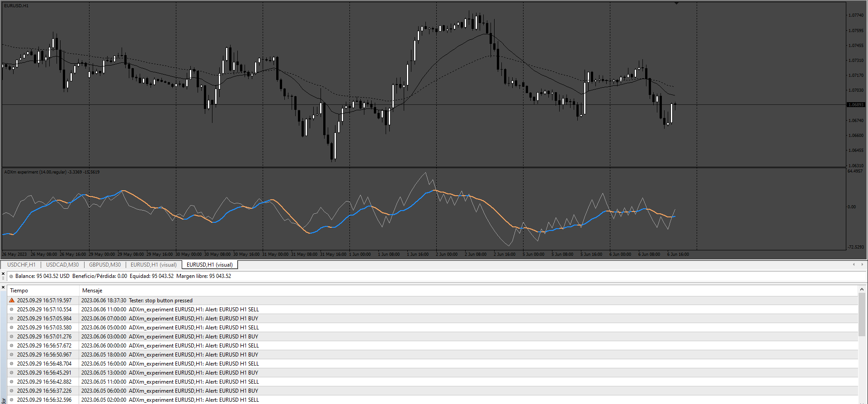
Task: Click the gray dot icon beside Balance
Action: pyautogui.click(x=11, y=276)
